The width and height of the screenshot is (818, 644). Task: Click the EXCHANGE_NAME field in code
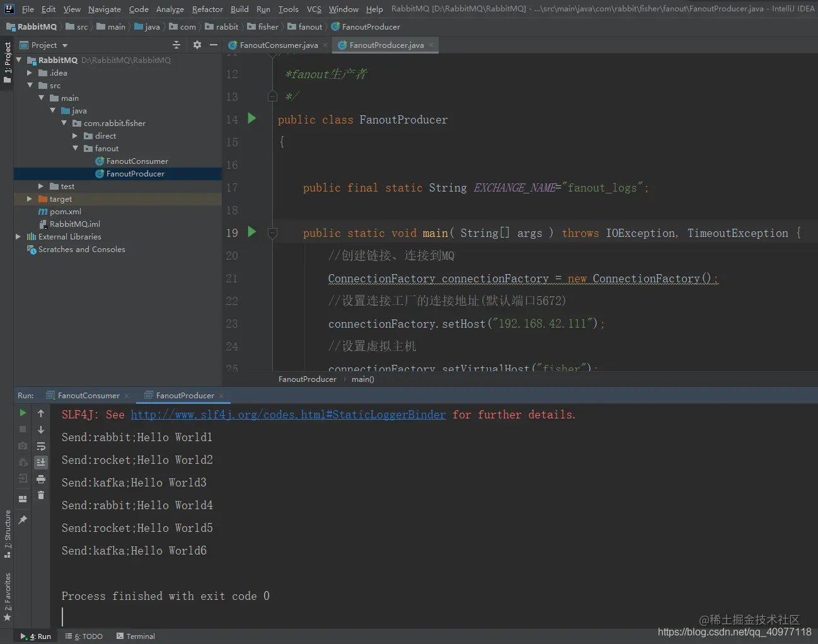(515, 188)
